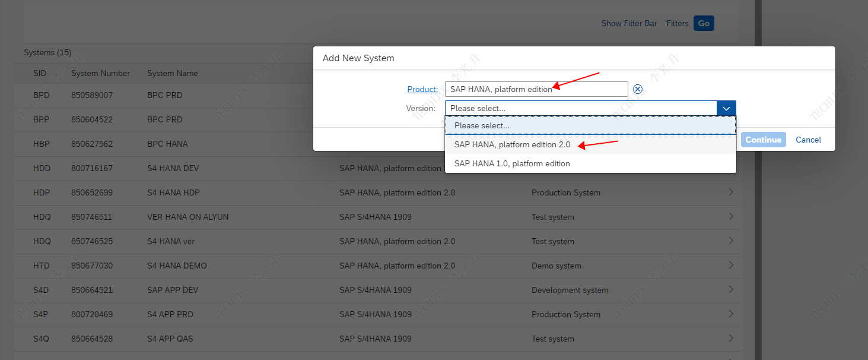Image resolution: width=868 pixels, height=360 pixels.
Task: Open details chevron for S4P row
Action: click(731, 314)
